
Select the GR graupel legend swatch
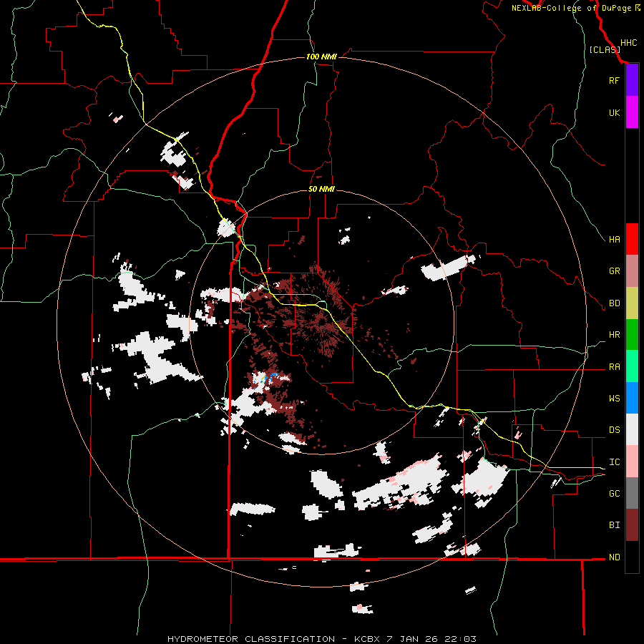(x=632, y=270)
